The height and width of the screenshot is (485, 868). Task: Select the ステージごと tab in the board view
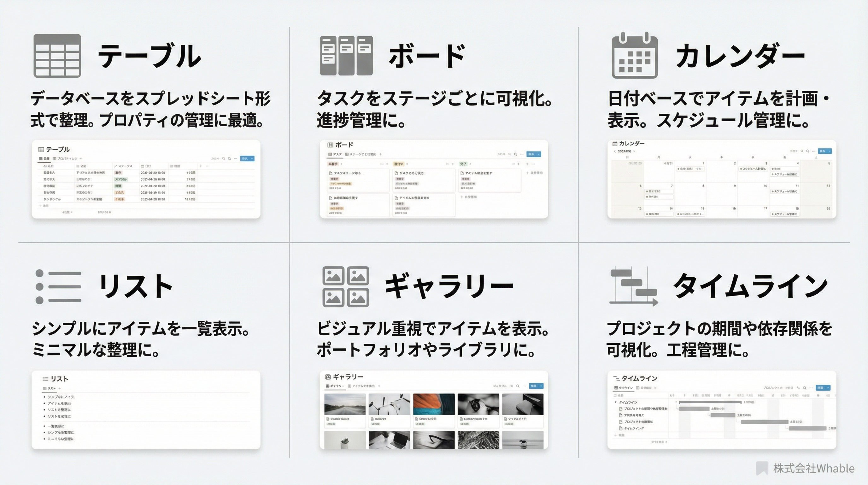tap(361, 154)
